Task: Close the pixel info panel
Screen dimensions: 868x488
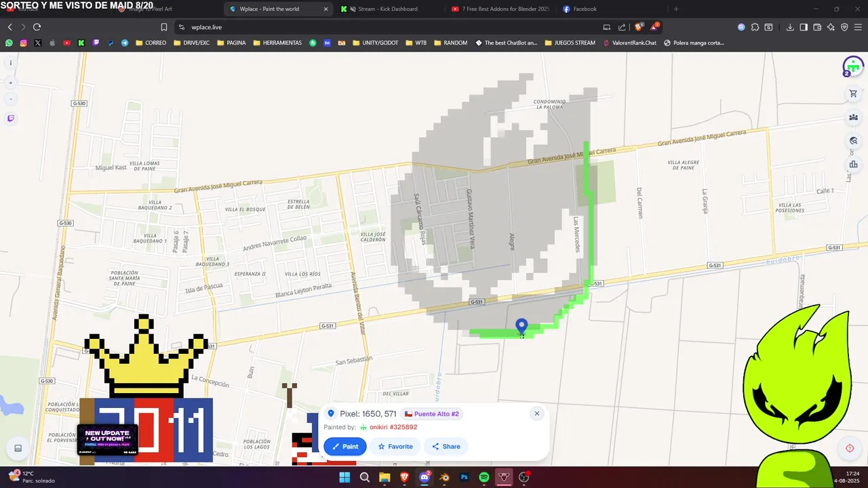Action: [536, 413]
